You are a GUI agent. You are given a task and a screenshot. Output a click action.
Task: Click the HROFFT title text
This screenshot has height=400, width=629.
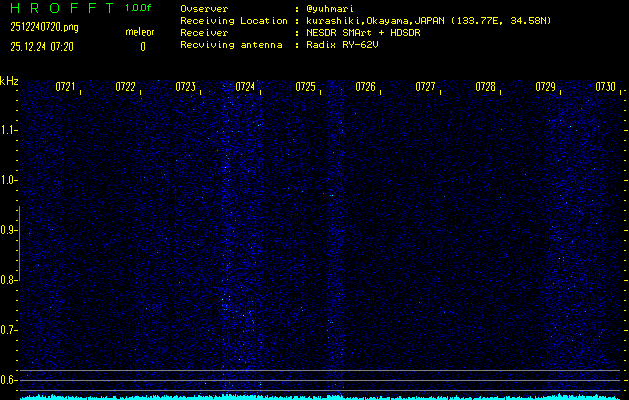tap(63, 8)
